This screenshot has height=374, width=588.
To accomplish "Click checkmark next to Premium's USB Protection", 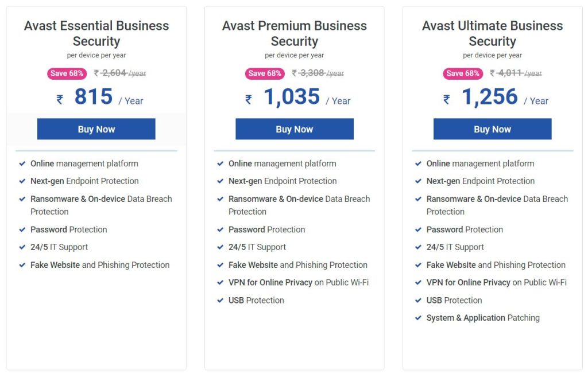I will [220, 300].
